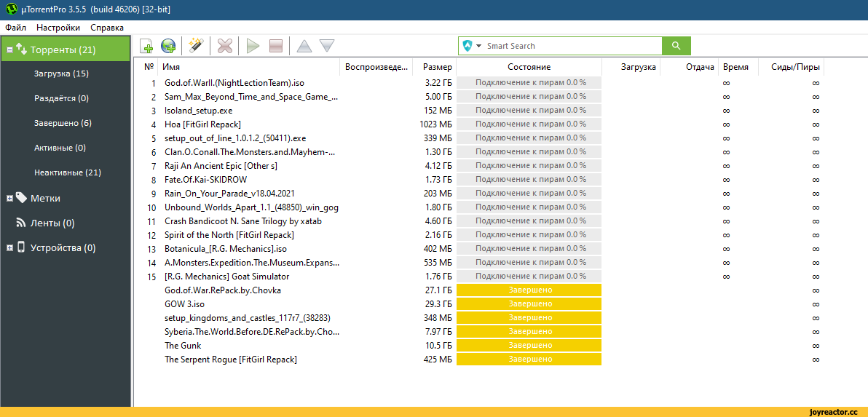Select torrent Fate.Of.Kai-SKIDROW

click(x=205, y=180)
